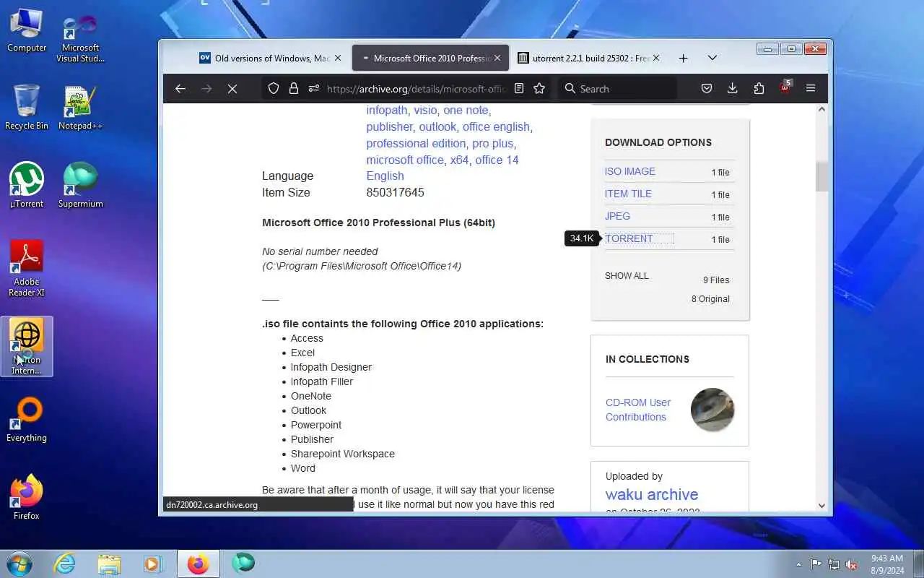Close the Microsoft Office 2010 tab
The image size is (924, 578).
(x=497, y=58)
